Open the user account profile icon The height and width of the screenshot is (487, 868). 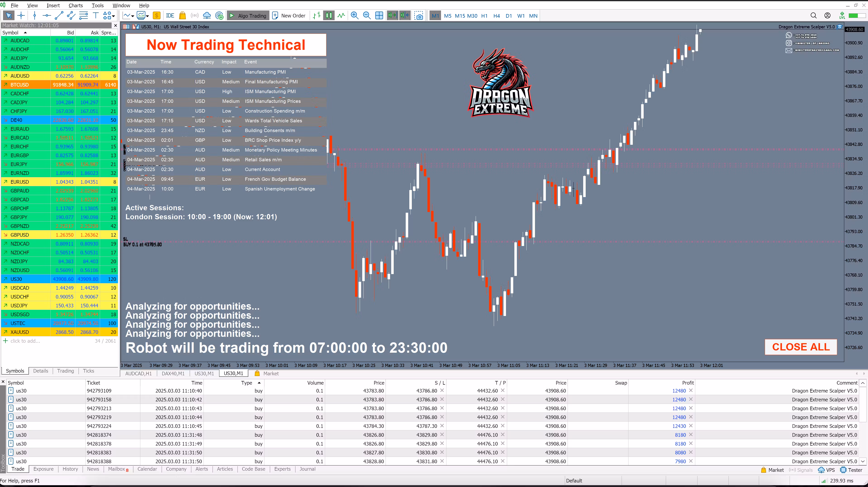[x=827, y=15]
